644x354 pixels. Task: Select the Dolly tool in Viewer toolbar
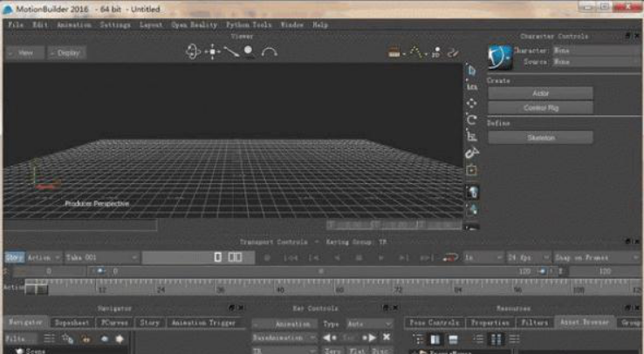[x=231, y=51]
